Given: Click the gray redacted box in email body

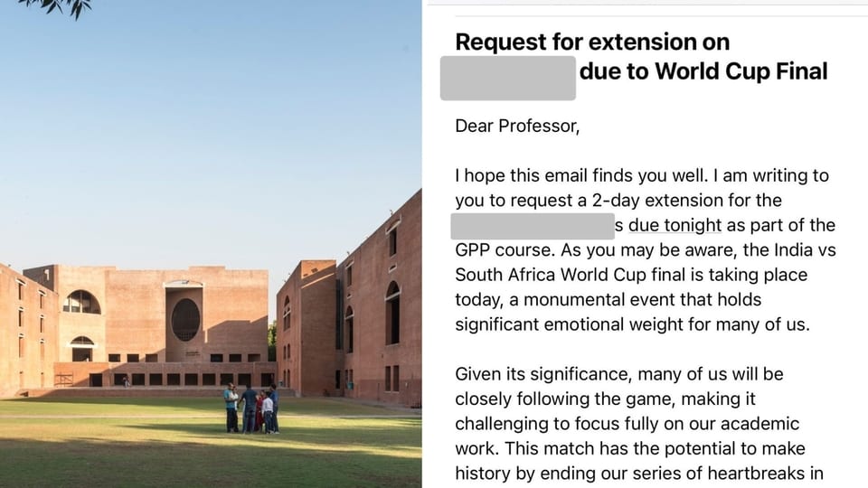Looking at the screenshot, I should click(x=533, y=226).
